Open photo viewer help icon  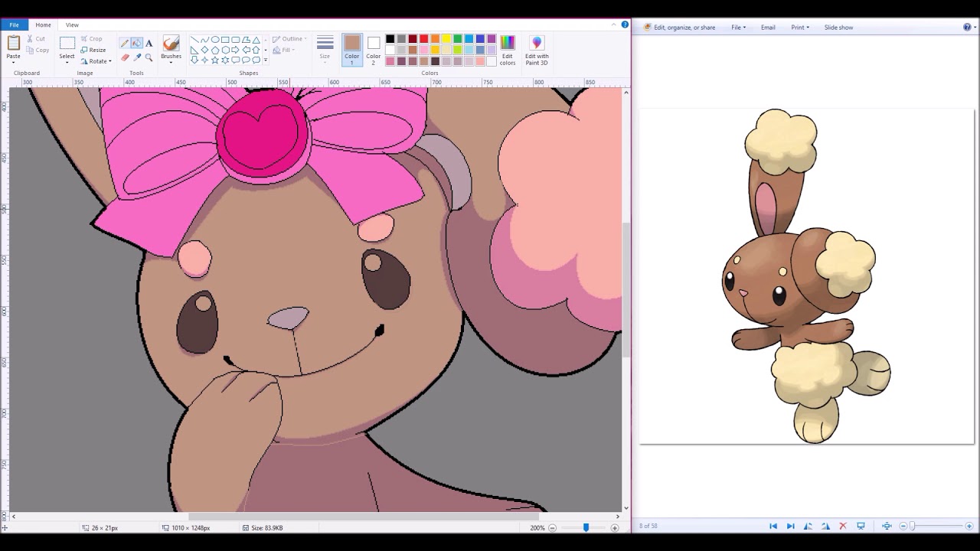(967, 27)
